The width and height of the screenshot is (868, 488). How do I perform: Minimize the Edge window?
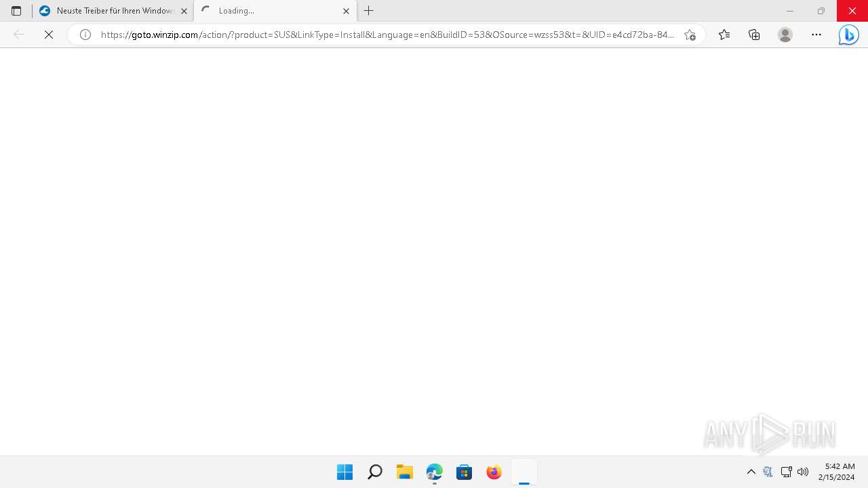point(790,11)
